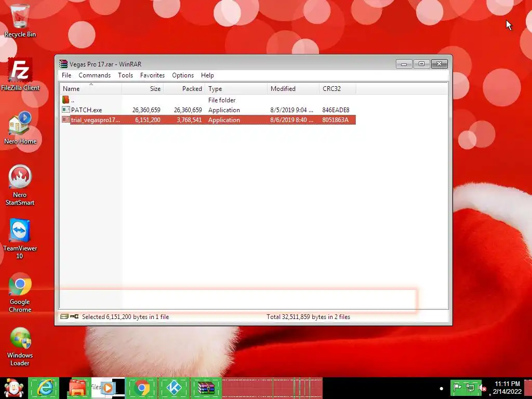Select the trial_vegaspro17 file name
532x399 pixels.
pyautogui.click(x=96, y=120)
